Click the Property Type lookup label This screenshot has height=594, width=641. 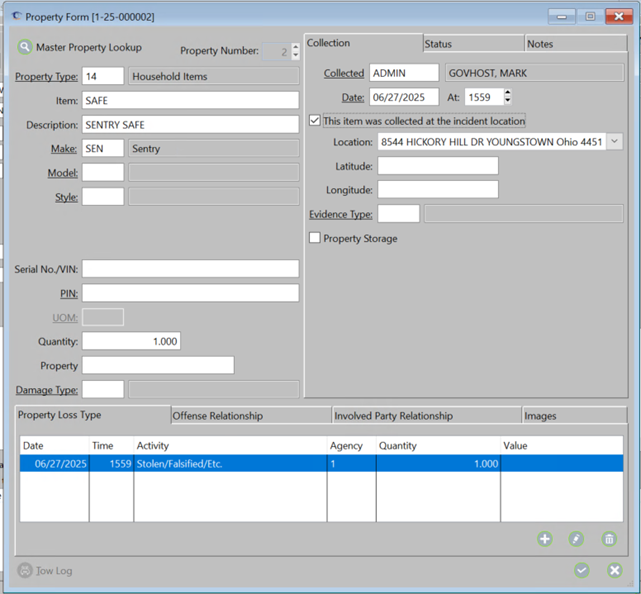click(46, 76)
